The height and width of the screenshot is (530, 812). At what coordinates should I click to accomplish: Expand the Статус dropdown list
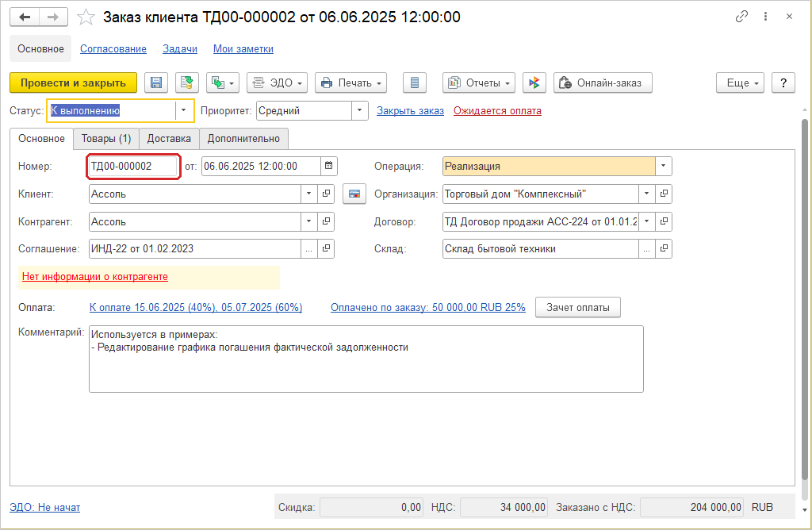click(x=183, y=110)
